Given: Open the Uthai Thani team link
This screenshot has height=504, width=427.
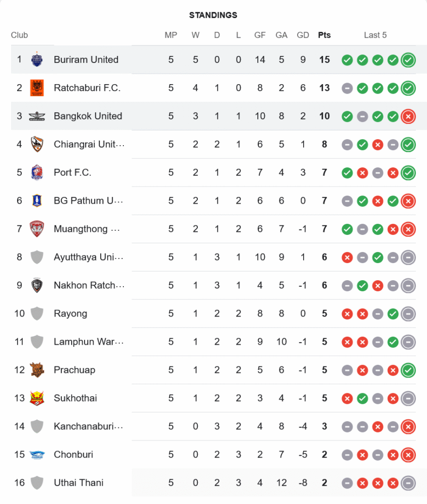Looking at the screenshot, I should pyautogui.click(x=79, y=483).
